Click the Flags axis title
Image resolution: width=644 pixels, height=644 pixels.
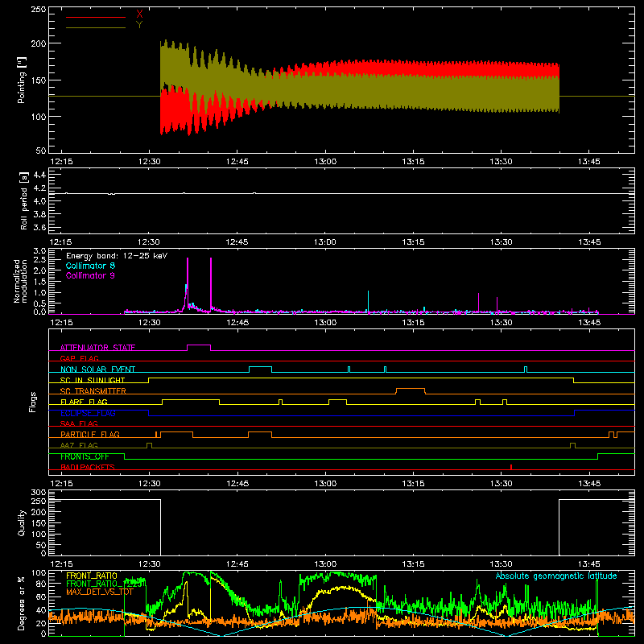pos(33,402)
